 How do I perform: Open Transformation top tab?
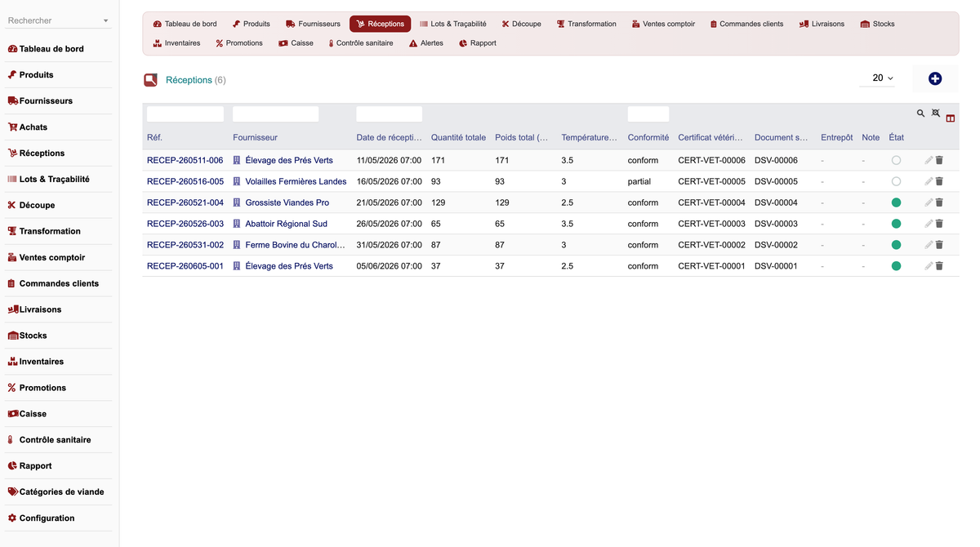click(586, 24)
